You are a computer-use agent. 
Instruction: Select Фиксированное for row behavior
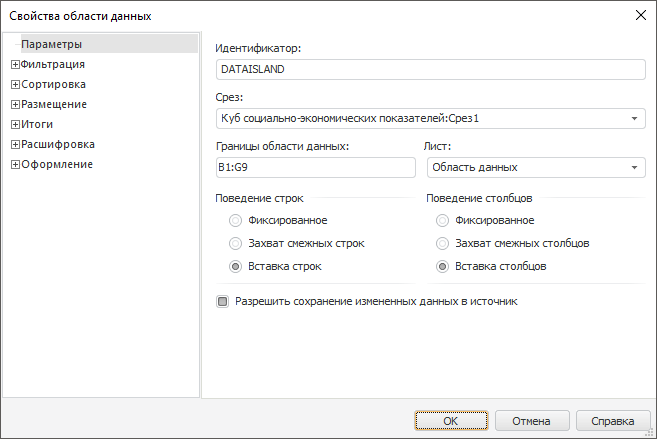coord(236,220)
